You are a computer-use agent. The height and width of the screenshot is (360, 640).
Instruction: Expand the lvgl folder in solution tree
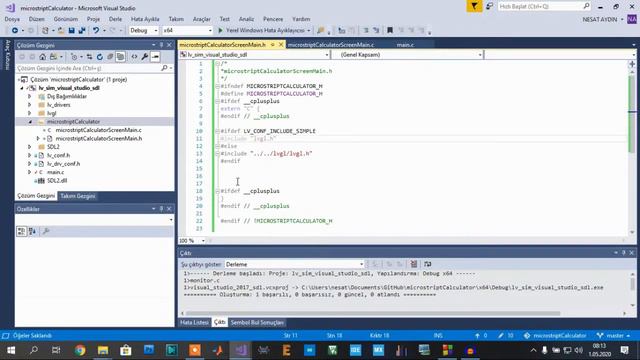[30, 113]
